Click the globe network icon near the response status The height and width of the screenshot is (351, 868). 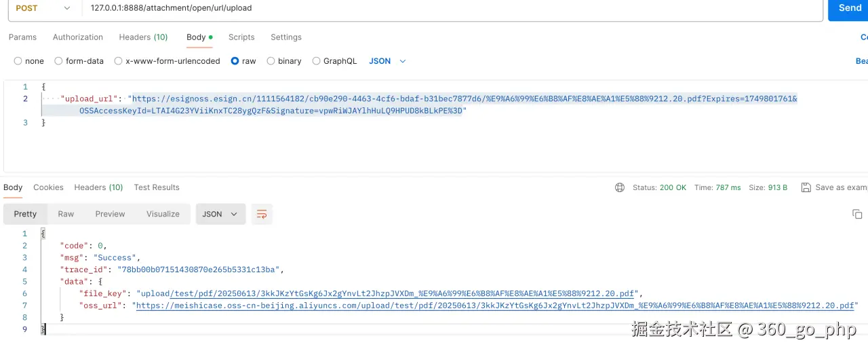(x=619, y=187)
